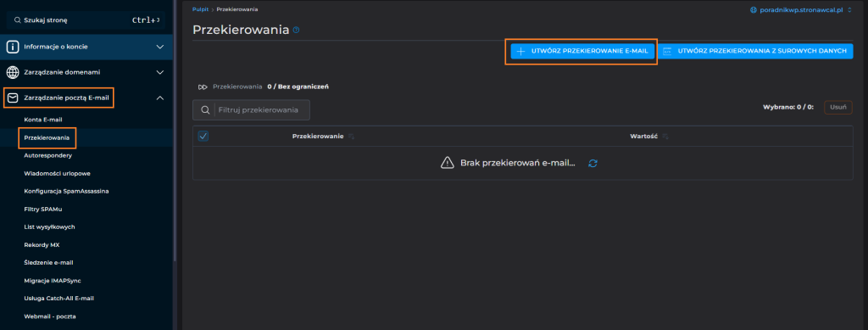
Task: Click the Przekierowania page heading
Action: [x=241, y=30]
